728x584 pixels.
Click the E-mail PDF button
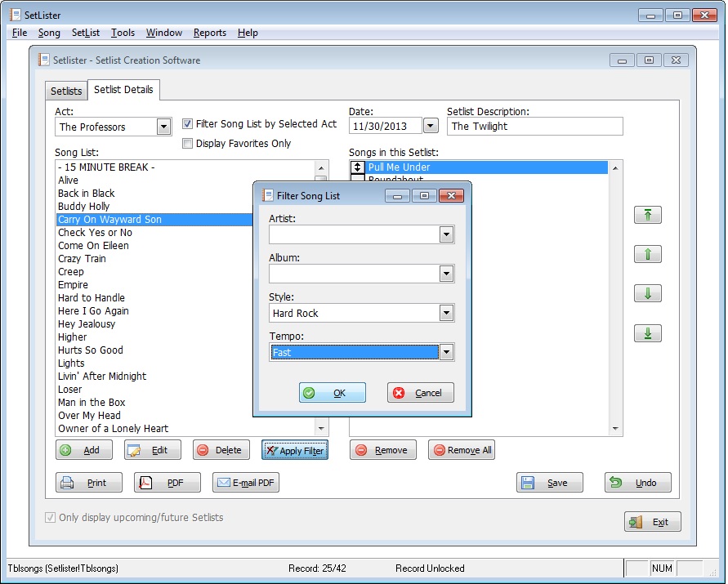245,483
